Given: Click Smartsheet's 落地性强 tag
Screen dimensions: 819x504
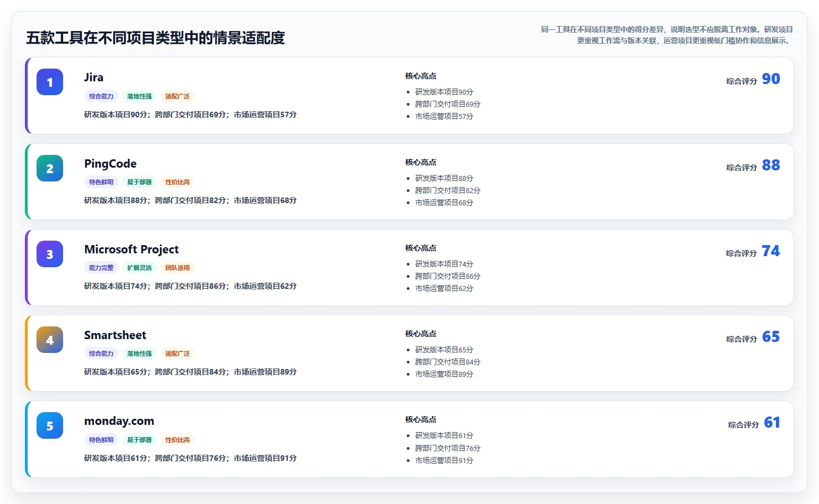Looking at the screenshot, I should click(139, 354).
